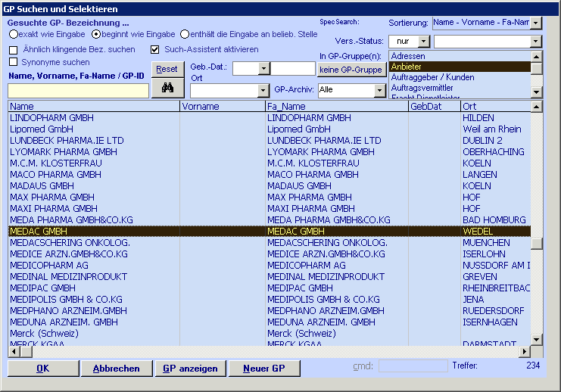Select highlighted MEDAC GMBH in Name column

pyautogui.click(x=94, y=232)
